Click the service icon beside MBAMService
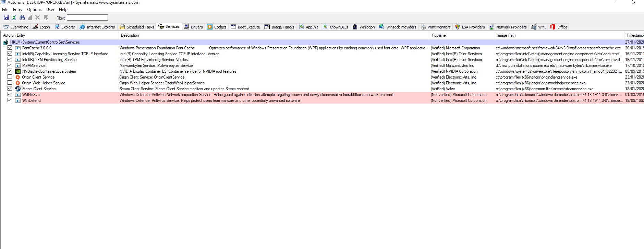This screenshot has width=644, height=249. coord(18,66)
